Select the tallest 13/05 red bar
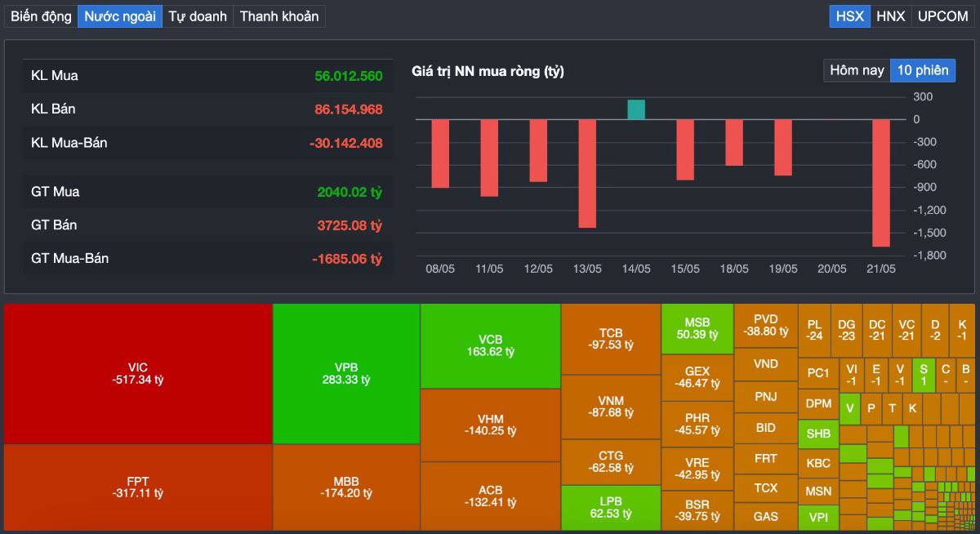This screenshot has height=534, width=980. point(587,173)
